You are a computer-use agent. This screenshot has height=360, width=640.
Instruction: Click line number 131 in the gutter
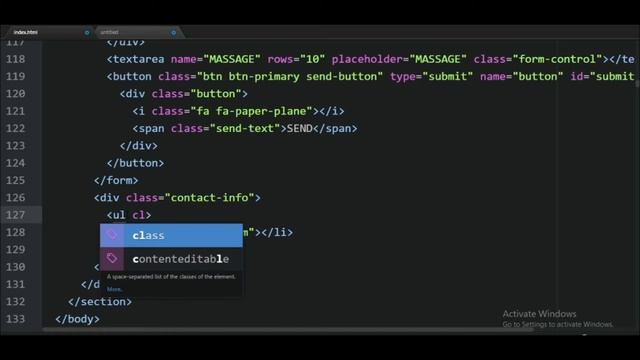(16, 284)
